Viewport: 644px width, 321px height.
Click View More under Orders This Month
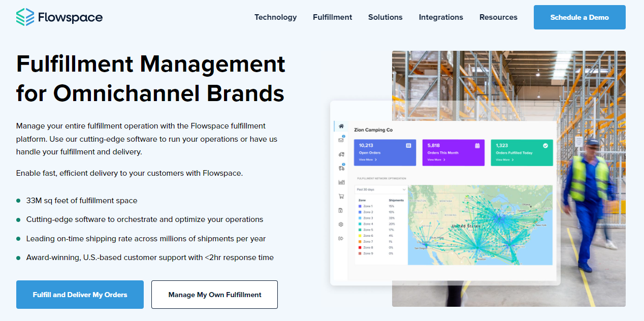pyautogui.click(x=436, y=159)
